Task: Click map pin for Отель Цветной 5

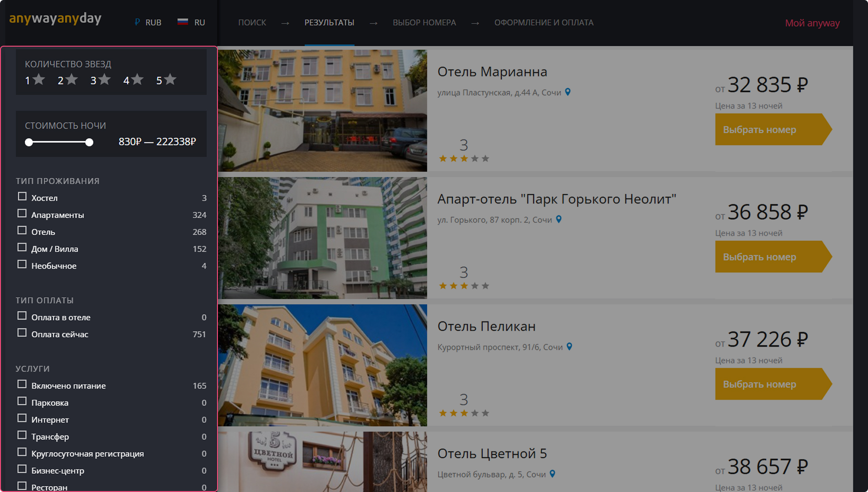Action: [x=553, y=474]
